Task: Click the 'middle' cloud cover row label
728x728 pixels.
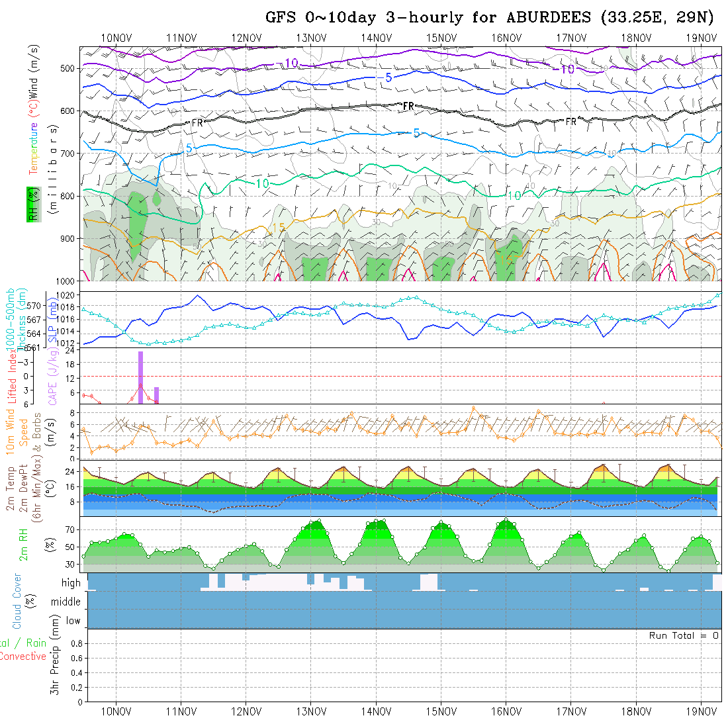Action: (66, 602)
